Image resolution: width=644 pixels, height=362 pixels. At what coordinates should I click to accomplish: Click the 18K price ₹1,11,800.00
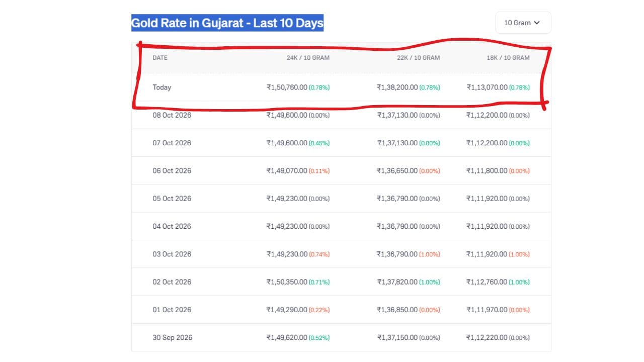487,171
